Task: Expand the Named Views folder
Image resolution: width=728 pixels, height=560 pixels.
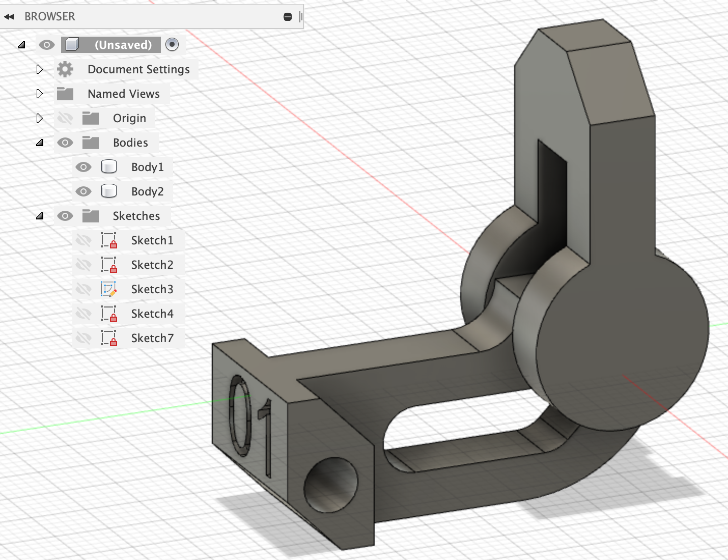Action: 39,94
